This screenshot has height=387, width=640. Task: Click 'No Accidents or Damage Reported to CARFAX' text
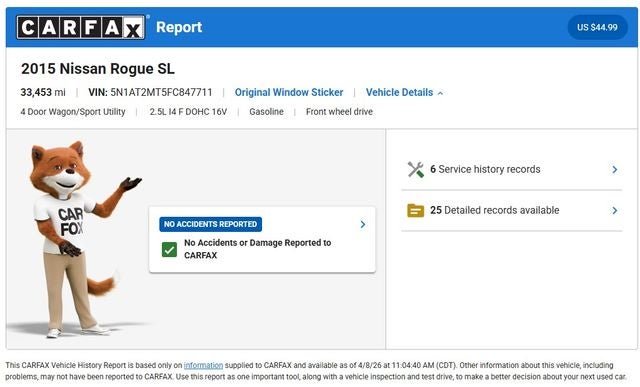(x=258, y=249)
